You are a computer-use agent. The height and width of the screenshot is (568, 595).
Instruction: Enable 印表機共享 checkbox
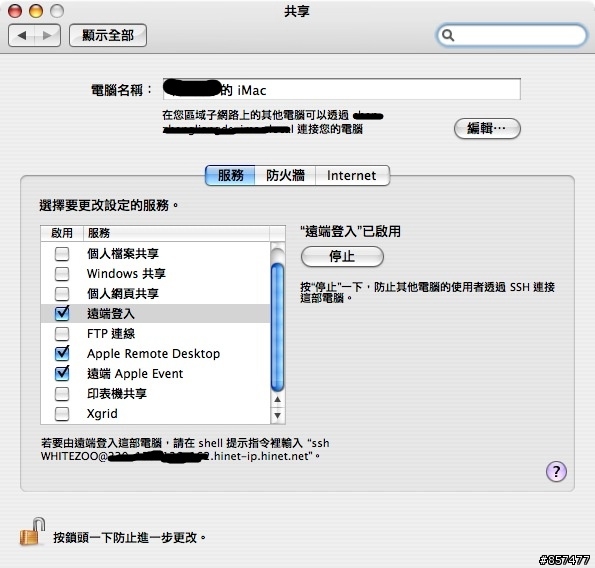(62, 394)
